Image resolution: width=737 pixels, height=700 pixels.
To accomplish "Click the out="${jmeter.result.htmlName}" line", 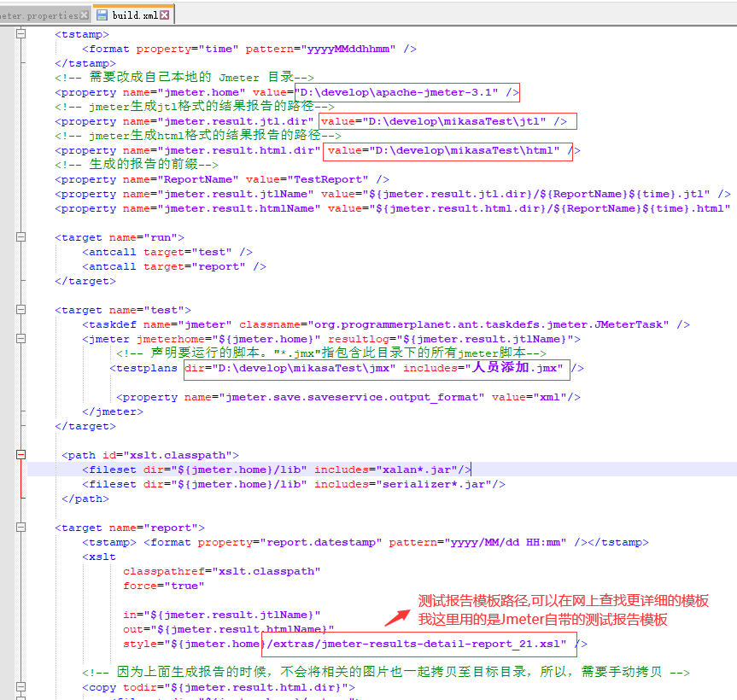I will pyautogui.click(x=228, y=629).
